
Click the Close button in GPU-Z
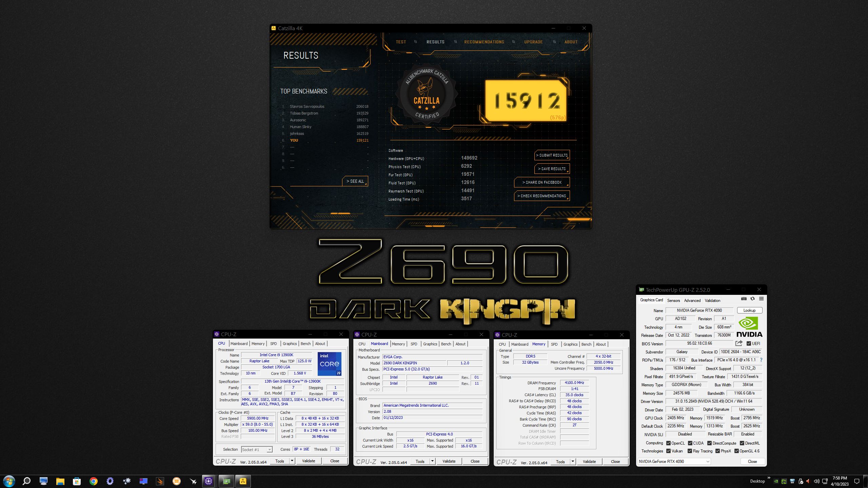tap(752, 461)
